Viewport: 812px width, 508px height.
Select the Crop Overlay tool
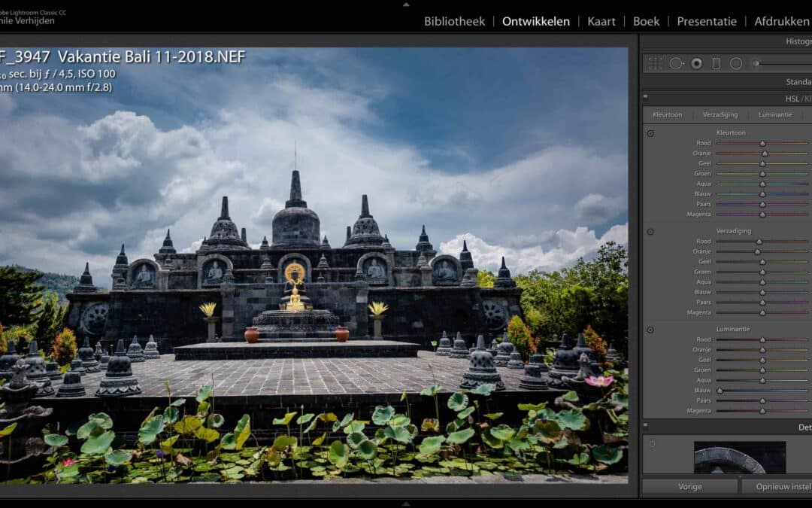[x=654, y=63]
